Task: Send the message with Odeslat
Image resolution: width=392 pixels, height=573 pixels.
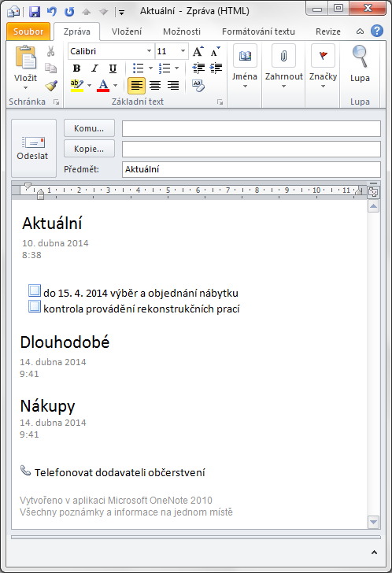Action: click(34, 148)
